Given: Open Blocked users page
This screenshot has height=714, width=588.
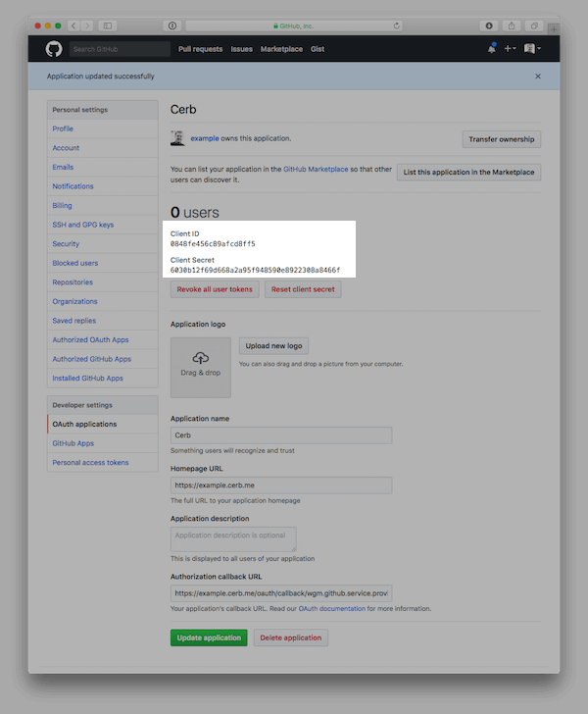Looking at the screenshot, I should (103, 263).
